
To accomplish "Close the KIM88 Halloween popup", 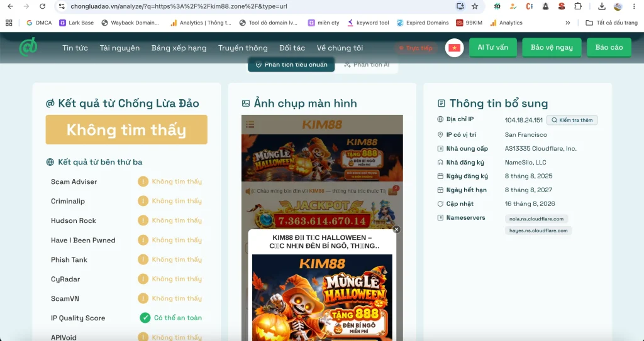I will click(x=396, y=229).
